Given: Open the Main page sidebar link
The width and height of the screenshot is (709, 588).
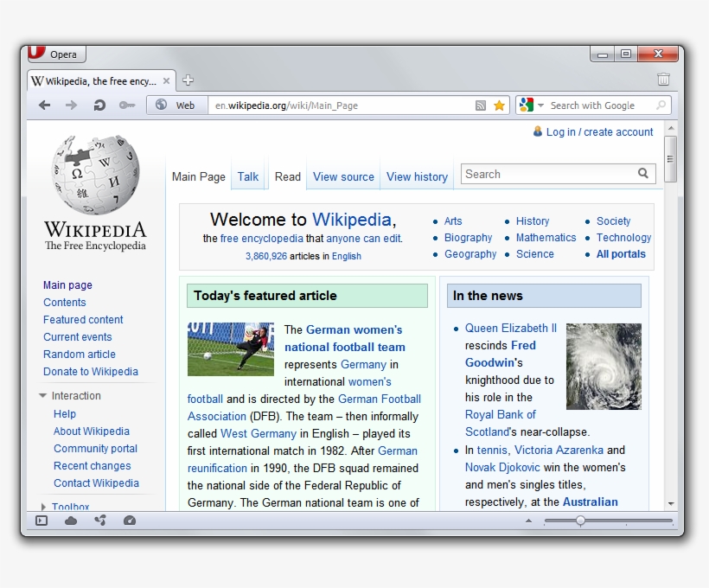Looking at the screenshot, I should 67,285.
